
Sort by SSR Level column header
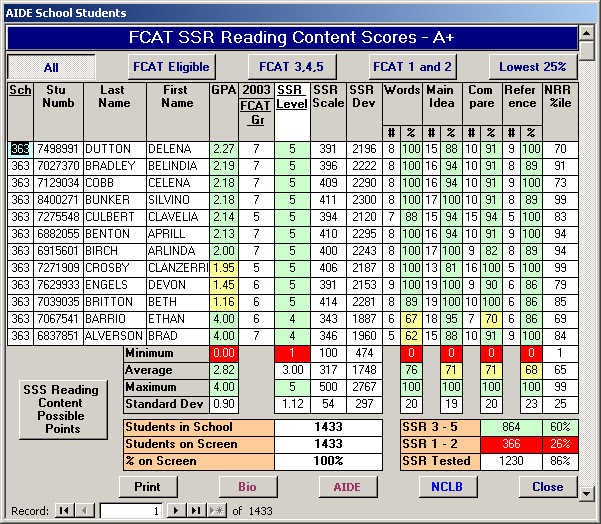point(292,96)
